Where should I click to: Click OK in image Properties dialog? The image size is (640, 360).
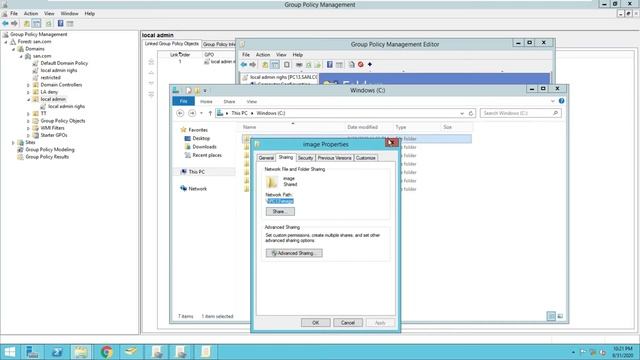316,322
